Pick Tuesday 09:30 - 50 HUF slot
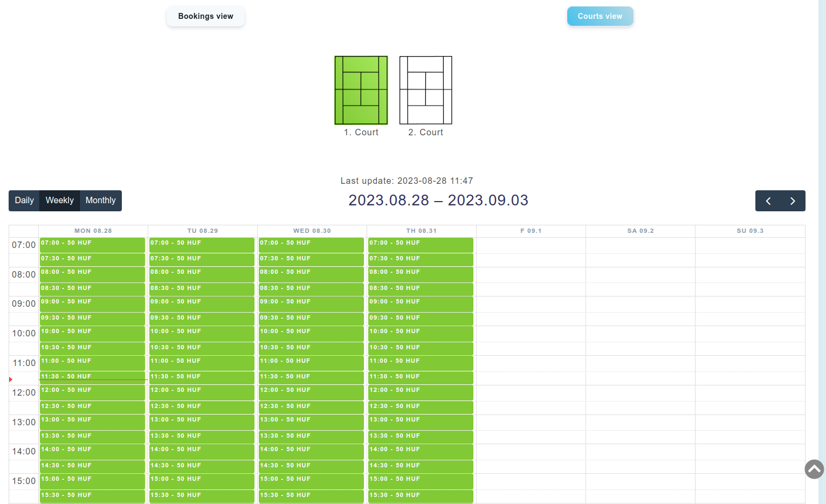The width and height of the screenshot is (826, 504). [x=202, y=319]
